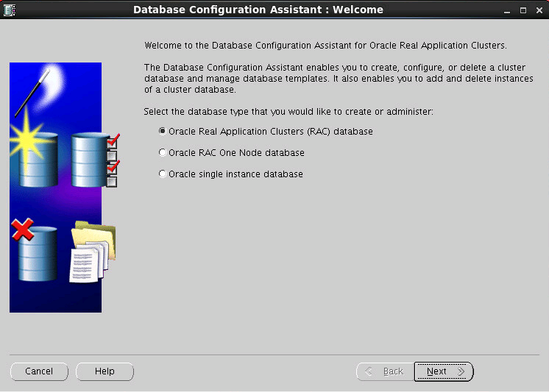The width and height of the screenshot is (549, 392).
Task: Cancel the Database Configuration Assistant
Action: coord(39,371)
